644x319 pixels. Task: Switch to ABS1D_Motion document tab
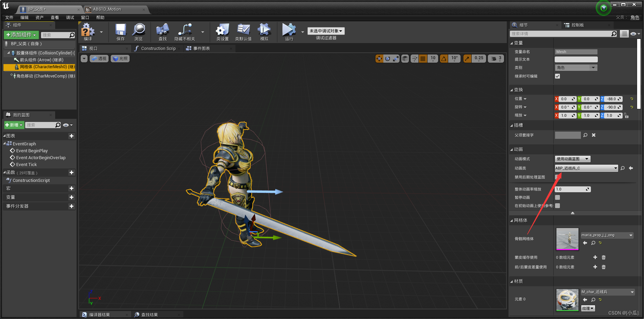click(x=116, y=9)
